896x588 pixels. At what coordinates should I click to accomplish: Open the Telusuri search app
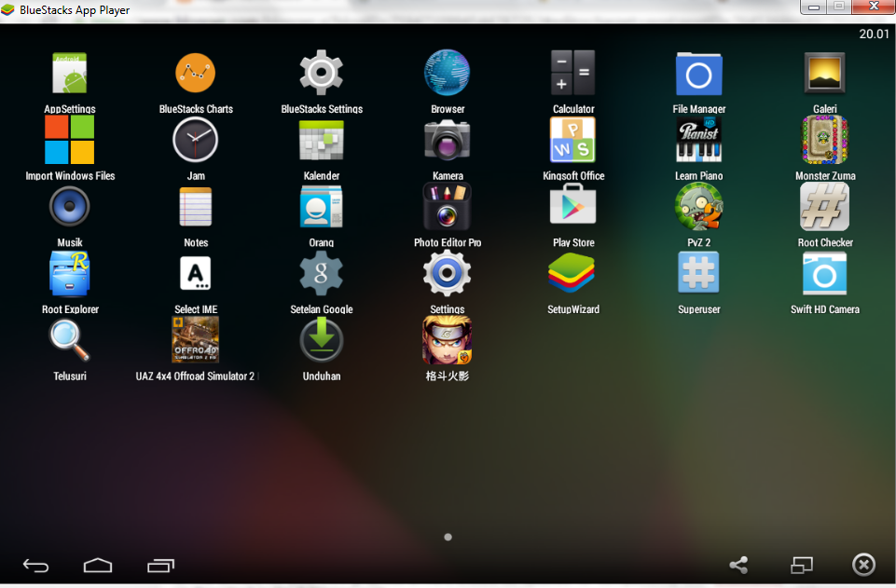(70, 340)
